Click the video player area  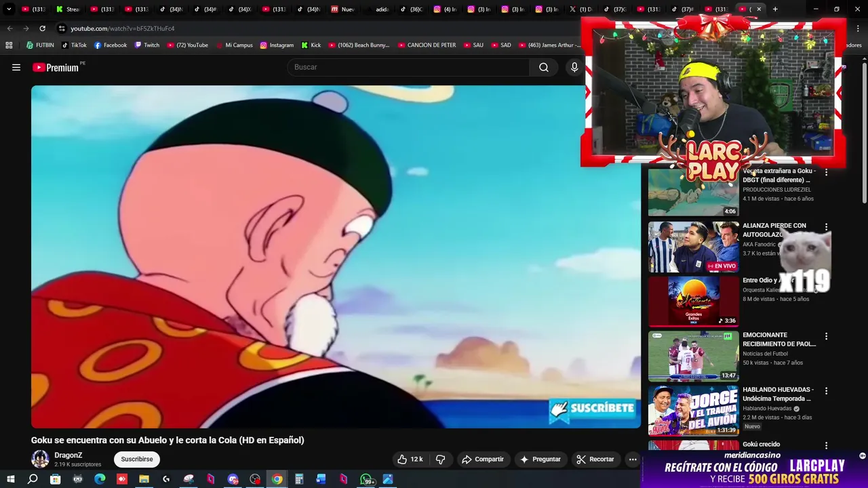(336, 257)
